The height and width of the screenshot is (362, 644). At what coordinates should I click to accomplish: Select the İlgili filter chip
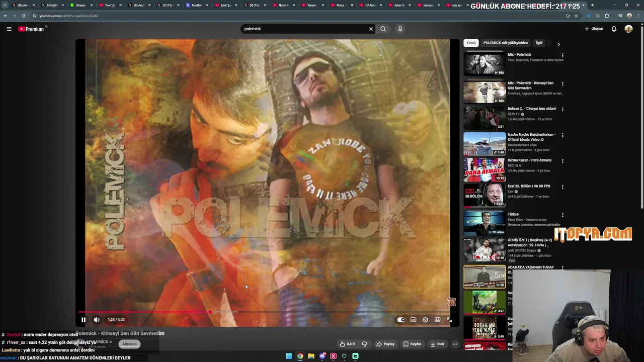(539, 43)
